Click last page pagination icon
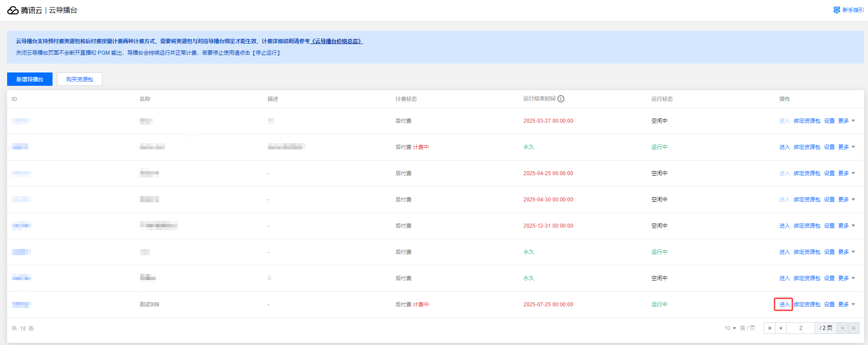 pyautogui.click(x=854, y=328)
